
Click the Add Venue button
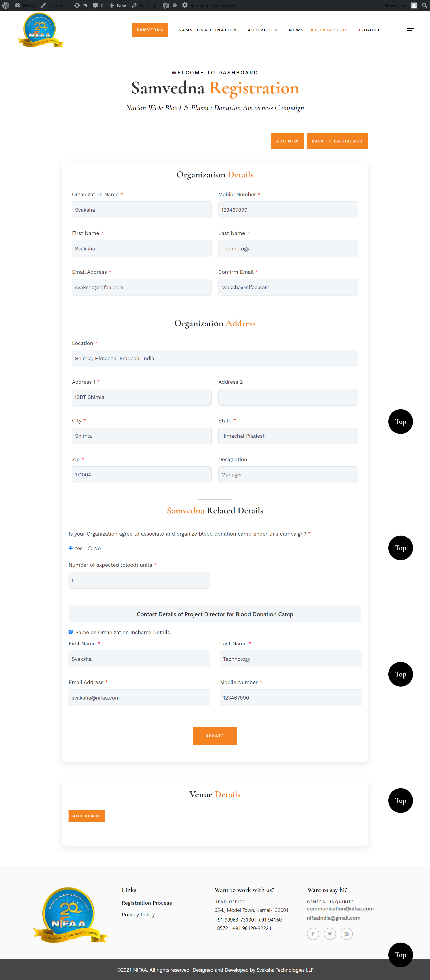tap(87, 816)
